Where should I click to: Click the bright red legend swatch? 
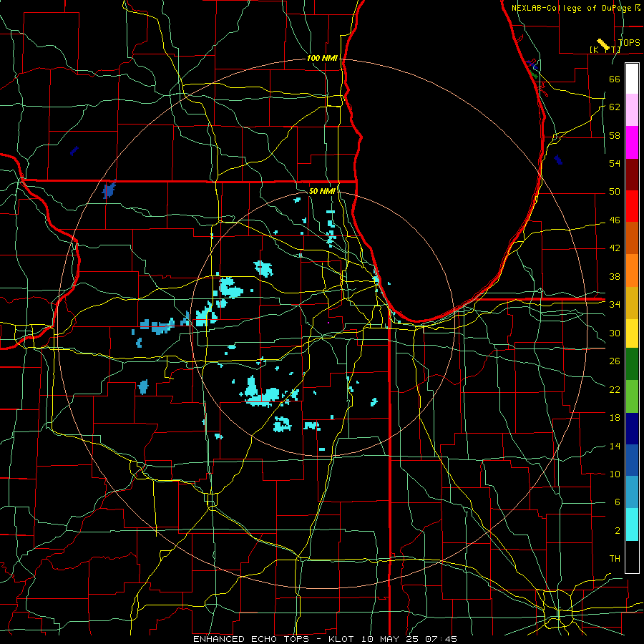point(632,206)
